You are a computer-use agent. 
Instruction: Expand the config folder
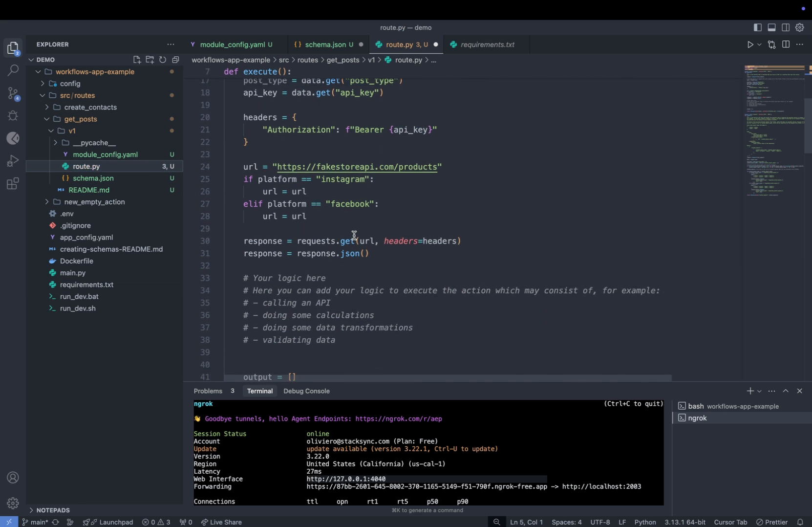[70, 84]
